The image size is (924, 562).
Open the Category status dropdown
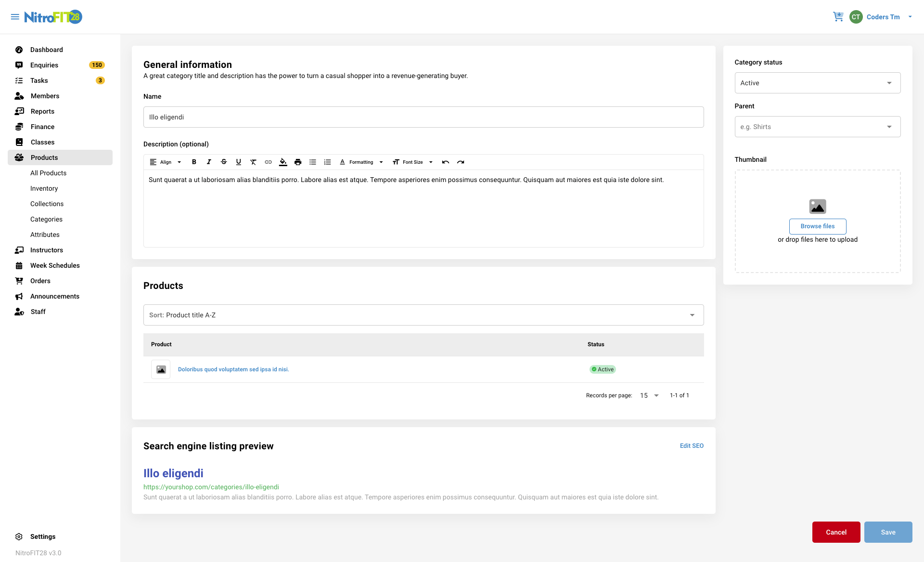817,83
